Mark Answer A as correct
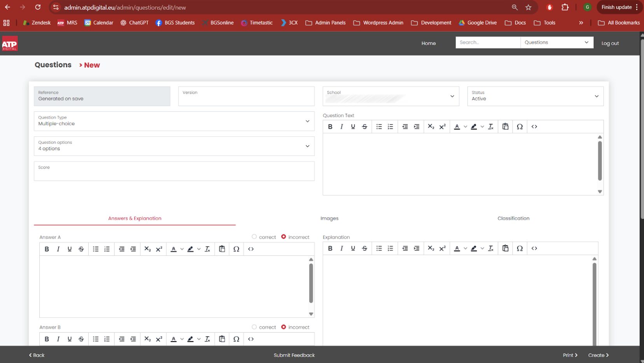 254,237
